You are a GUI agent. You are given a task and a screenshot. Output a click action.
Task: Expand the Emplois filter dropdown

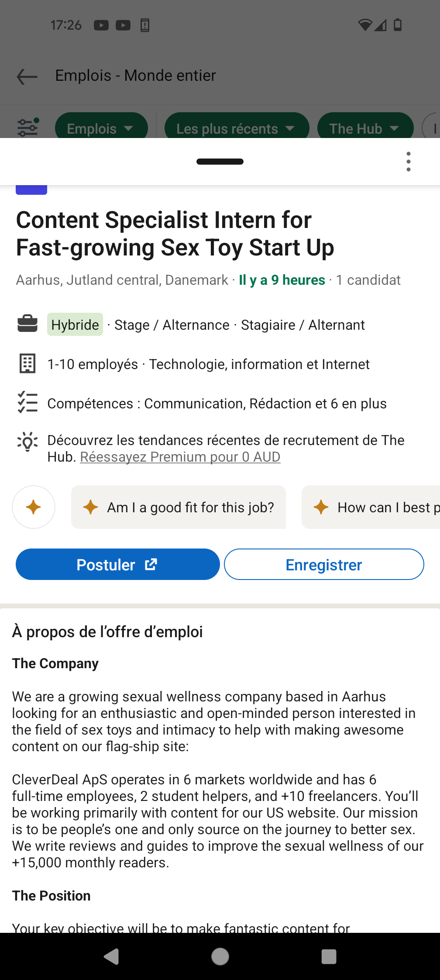[x=101, y=128]
